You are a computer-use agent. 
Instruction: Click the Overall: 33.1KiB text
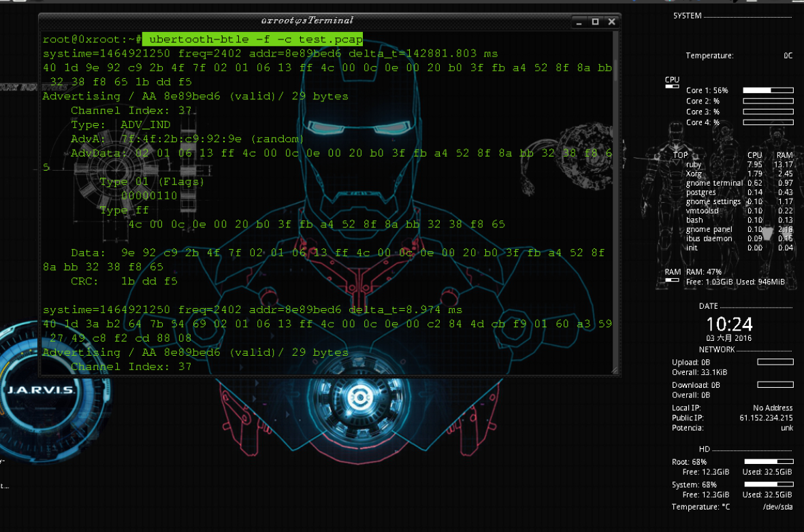click(699, 373)
